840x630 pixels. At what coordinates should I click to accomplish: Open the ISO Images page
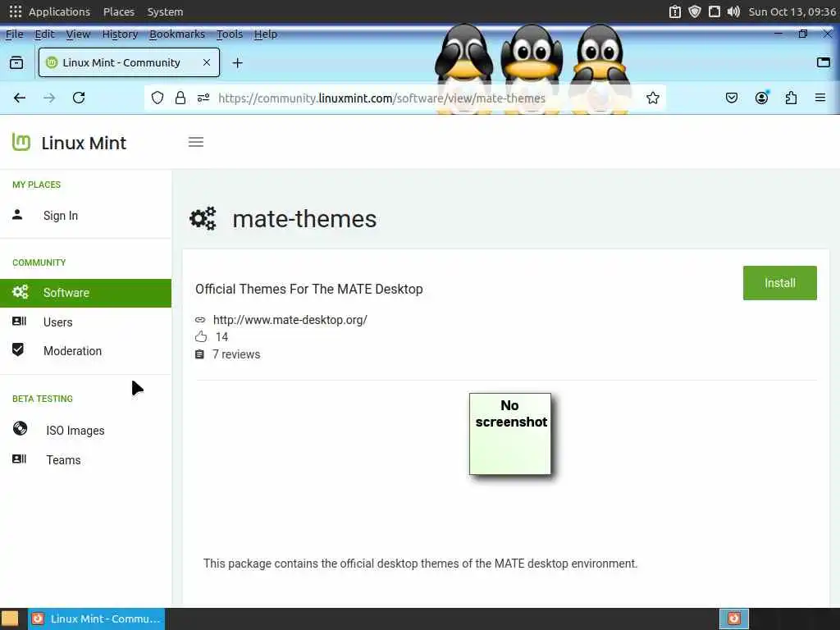click(75, 431)
